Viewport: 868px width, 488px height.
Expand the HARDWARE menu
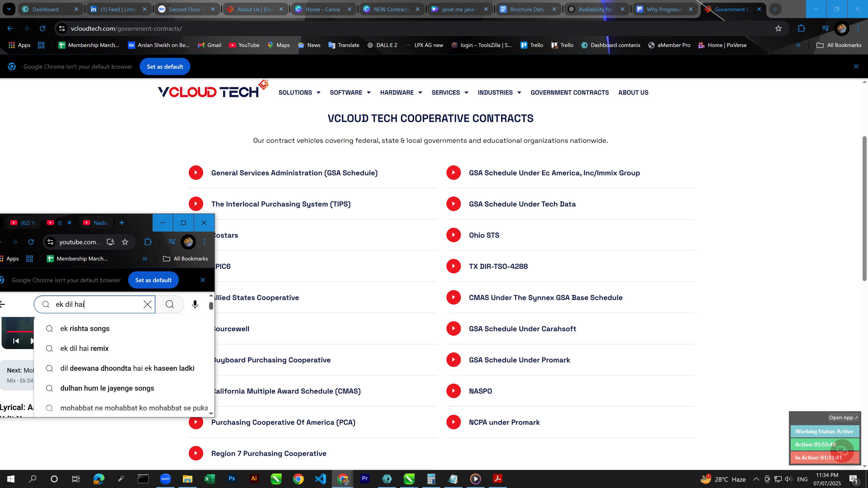pyautogui.click(x=401, y=93)
